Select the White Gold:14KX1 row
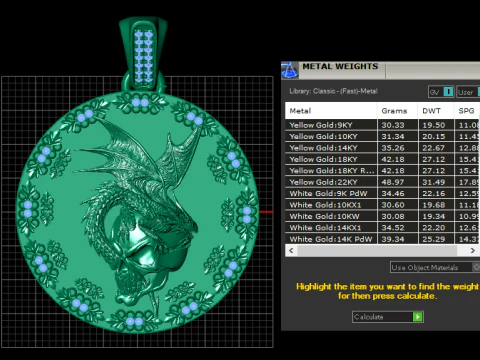 coord(382,227)
